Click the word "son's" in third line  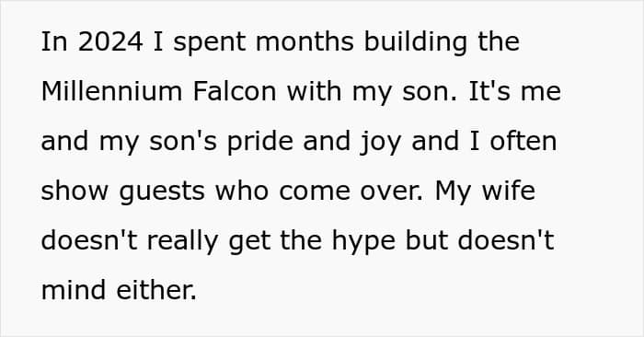coord(182,143)
